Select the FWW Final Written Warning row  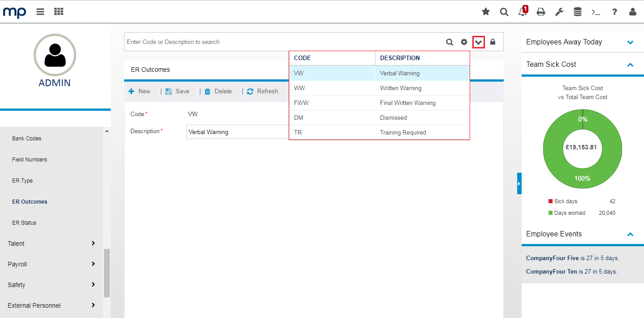coord(379,103)
